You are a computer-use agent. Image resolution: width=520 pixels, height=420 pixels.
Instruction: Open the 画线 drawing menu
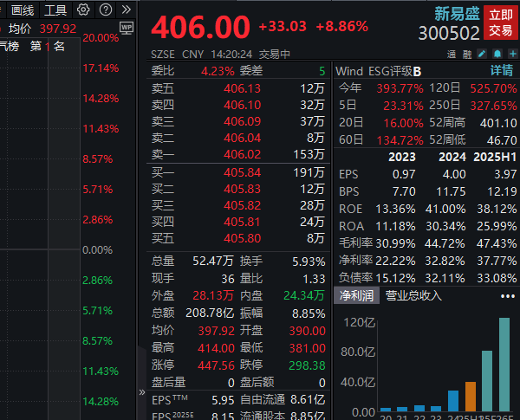coord(23,10)
